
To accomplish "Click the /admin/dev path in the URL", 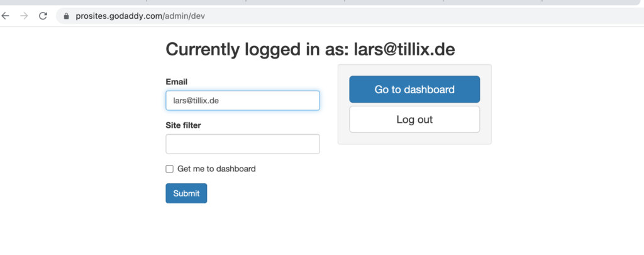I will pyautogui.click(x=184, y=16).
